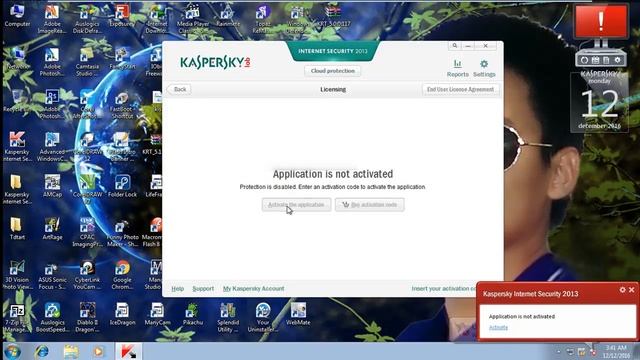Click Kaspersky gadget red alert monitor
The image size is (640, 360).
600,22
